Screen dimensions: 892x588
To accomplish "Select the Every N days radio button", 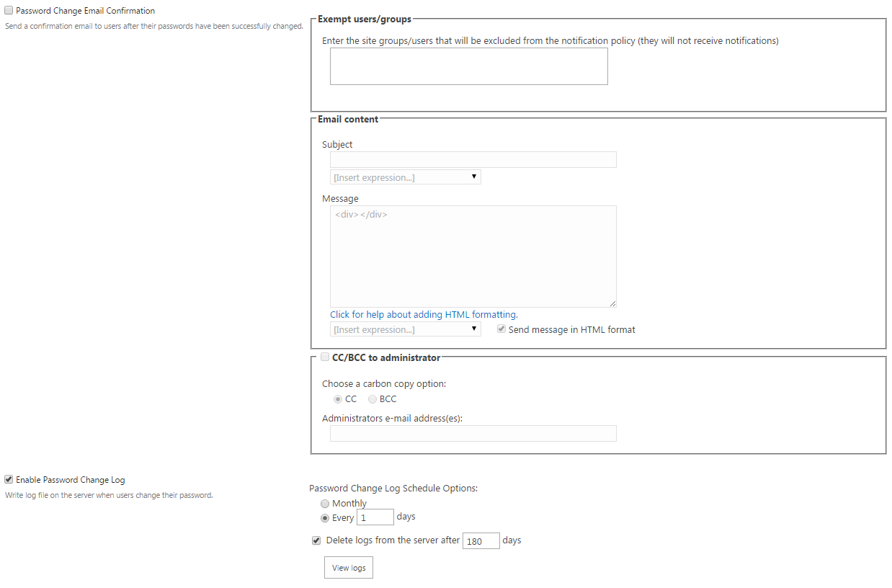I will (325, 517).
